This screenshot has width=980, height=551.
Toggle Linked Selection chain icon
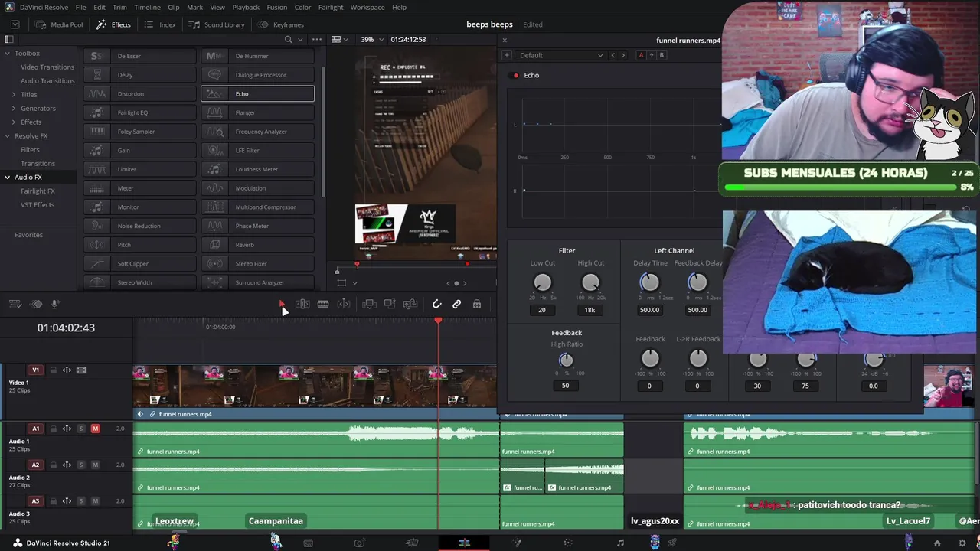click(457, 305)
